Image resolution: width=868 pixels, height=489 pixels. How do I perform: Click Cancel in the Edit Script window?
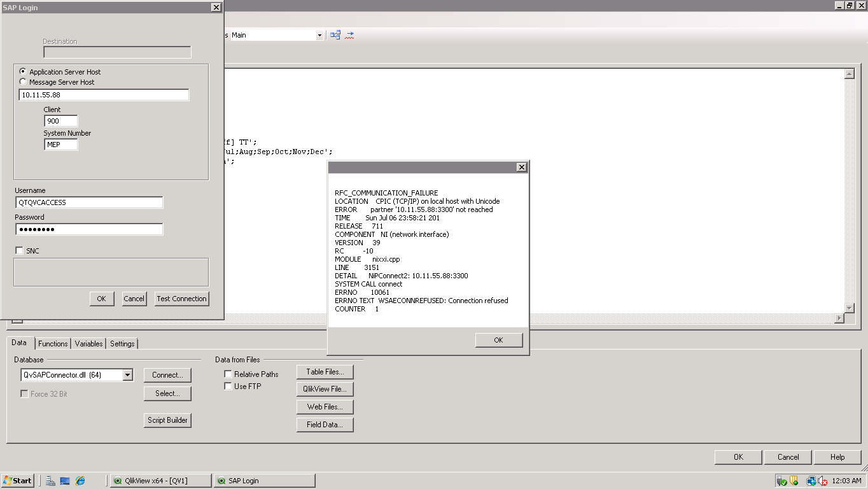pos(788,457)
